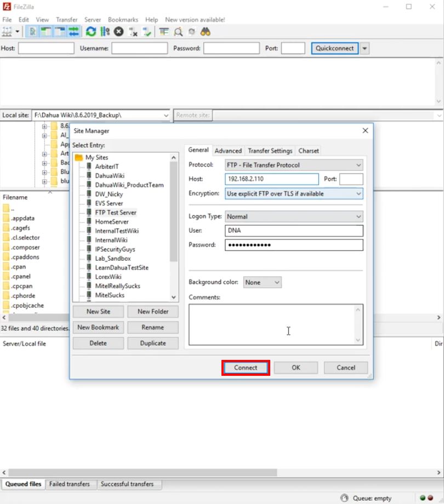
Task: Click the Rename button
Action: [153, 327]
